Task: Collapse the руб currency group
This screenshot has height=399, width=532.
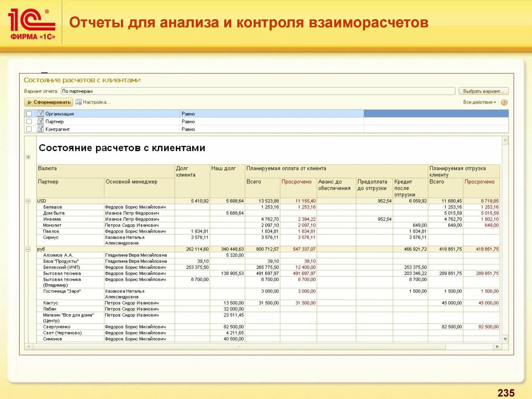Action: (x=28, y=249)
